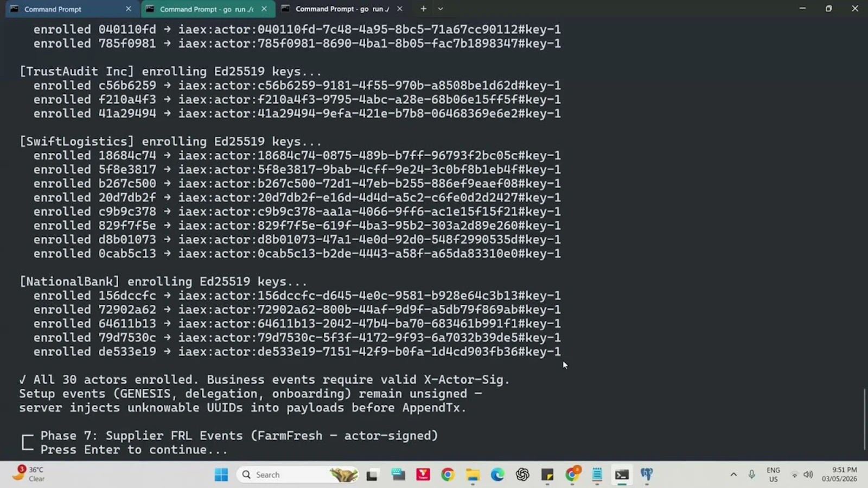Open a new terminal tab
Screen dimensions: 868x488
(423, 9)
